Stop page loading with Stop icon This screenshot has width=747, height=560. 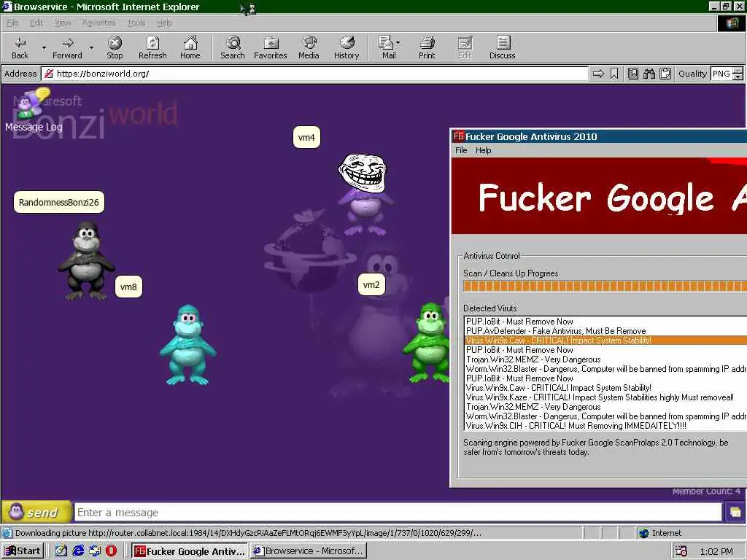click(x=115, y=47)
